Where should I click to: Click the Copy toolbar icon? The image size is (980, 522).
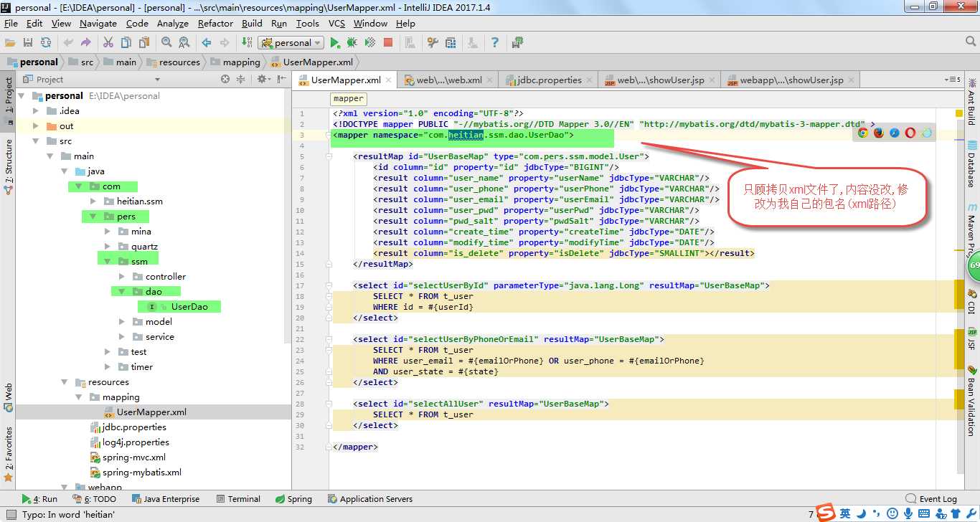coord(126,43)
